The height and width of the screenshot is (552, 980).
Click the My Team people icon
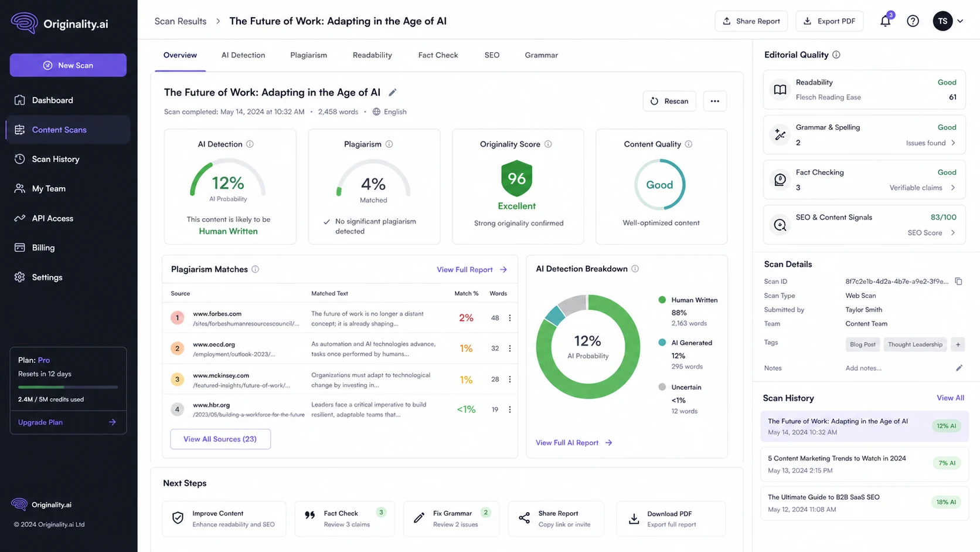coord(20,188)
